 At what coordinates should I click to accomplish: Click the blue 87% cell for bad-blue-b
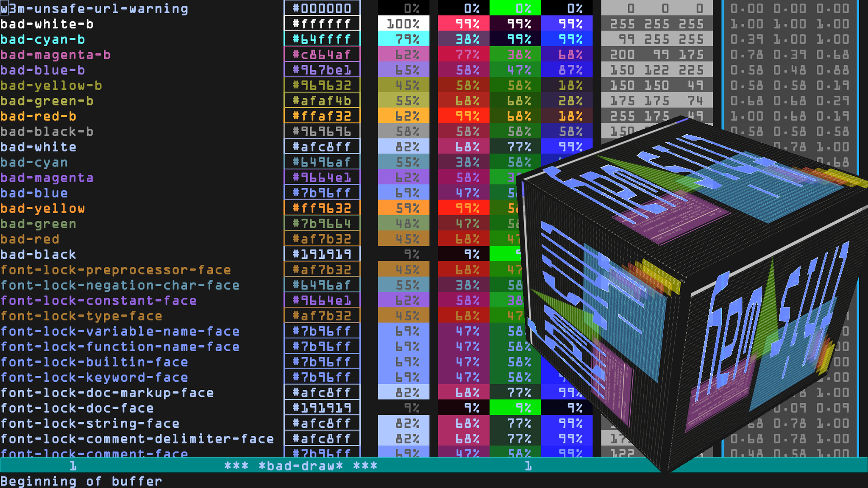tap(567, 70)
